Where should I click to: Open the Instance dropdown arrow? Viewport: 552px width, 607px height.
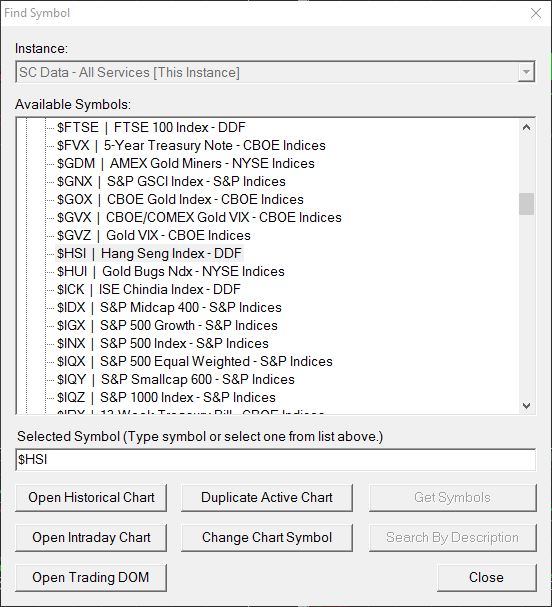pyautogui.click(x=526, y=72)
